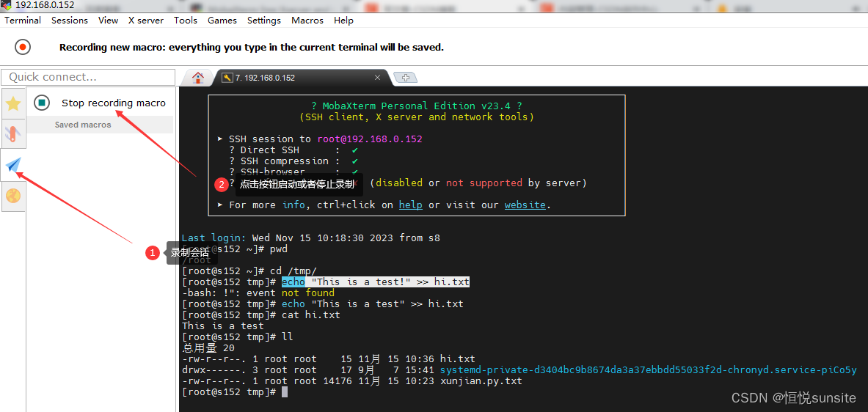This screenshot has height=412, width=868.
Task: Open the Terminal menu
Action: click(x=23, y=21)
